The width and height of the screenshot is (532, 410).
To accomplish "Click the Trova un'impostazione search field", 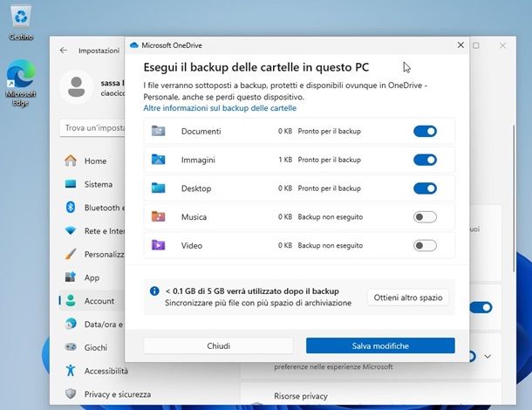I will click(x=92, y=128).
